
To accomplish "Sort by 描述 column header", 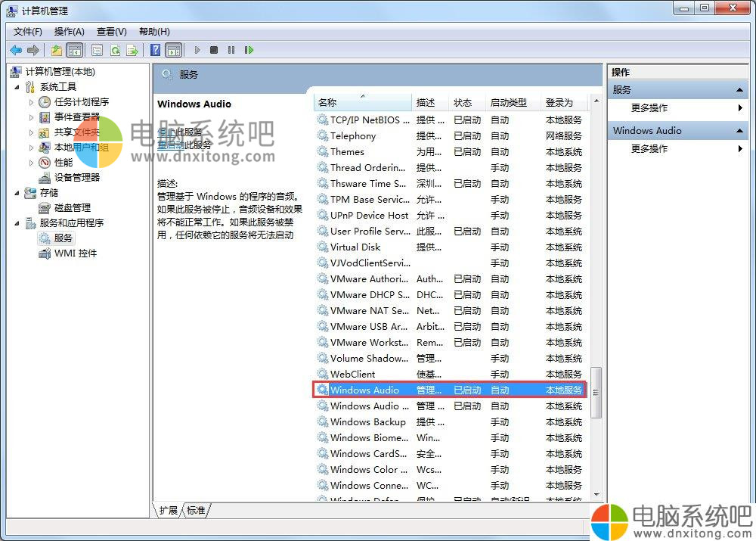I will point(430,102).
